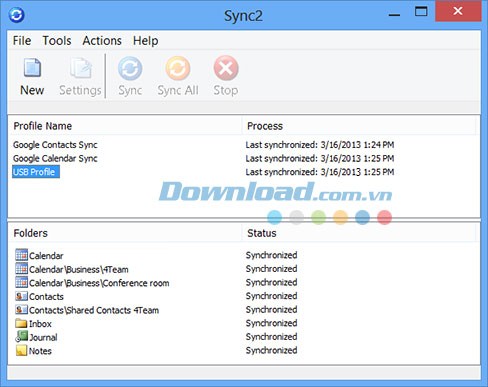Viewport: 488px width, 387px height.
Task: Open the File menu
Action: tap(22, 41)
